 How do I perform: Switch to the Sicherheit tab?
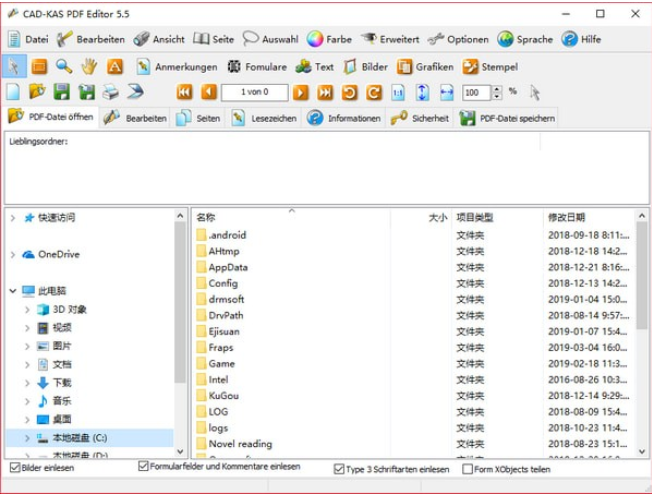(419, 118)
